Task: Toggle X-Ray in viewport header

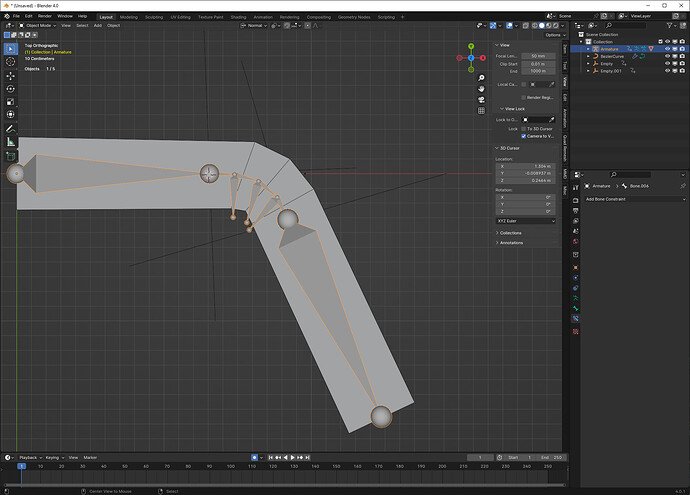Action: coord(526,26)
